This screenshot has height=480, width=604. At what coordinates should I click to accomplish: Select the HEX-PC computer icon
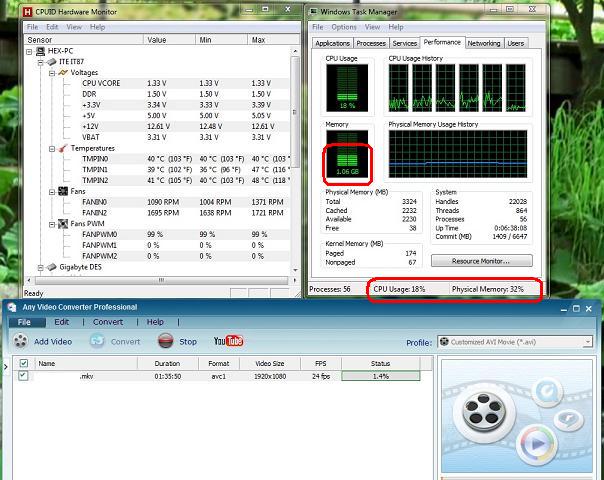(x=40, y=51)
